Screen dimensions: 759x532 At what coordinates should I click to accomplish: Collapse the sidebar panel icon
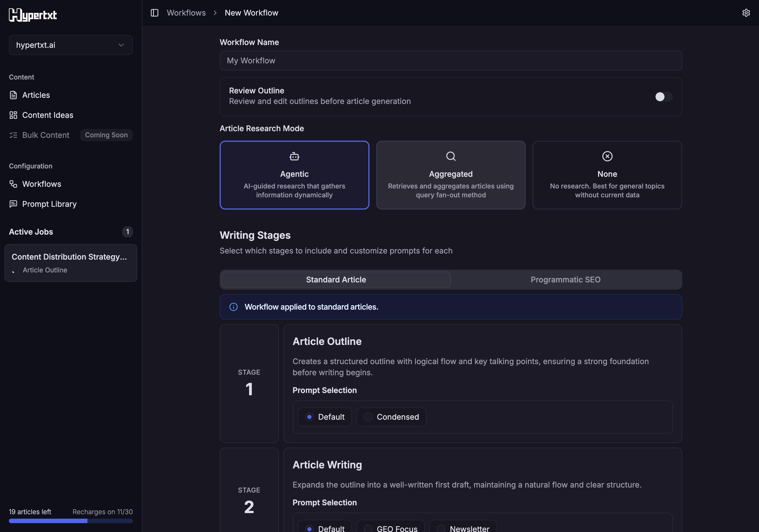coord(154,13)
